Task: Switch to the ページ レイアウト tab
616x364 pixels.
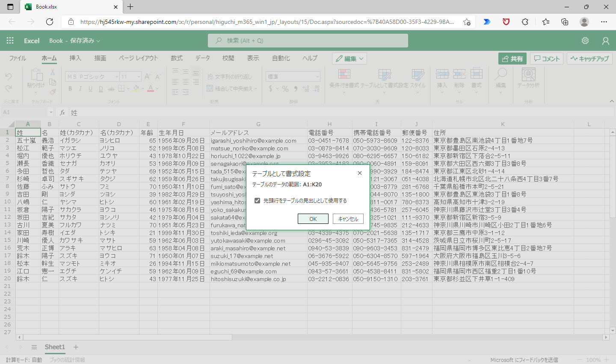Action: tap(139, 58)
